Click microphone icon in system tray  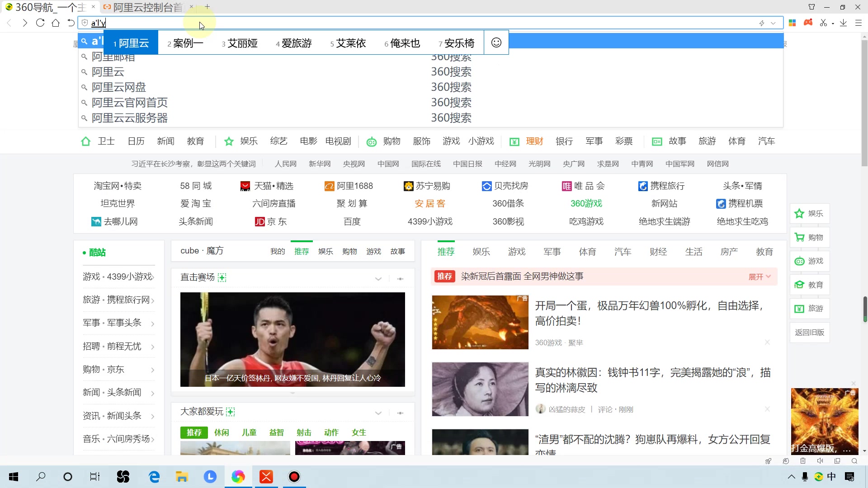click(x=805, y=477)
